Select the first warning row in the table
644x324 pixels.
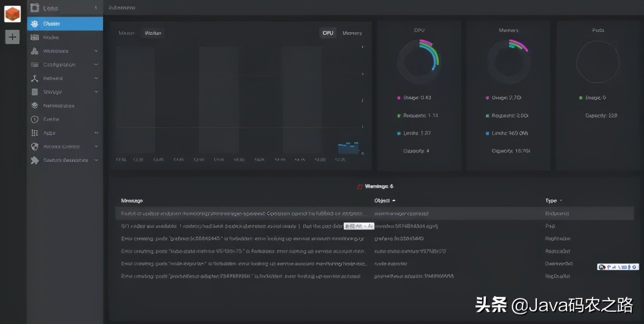coord(374,213)
